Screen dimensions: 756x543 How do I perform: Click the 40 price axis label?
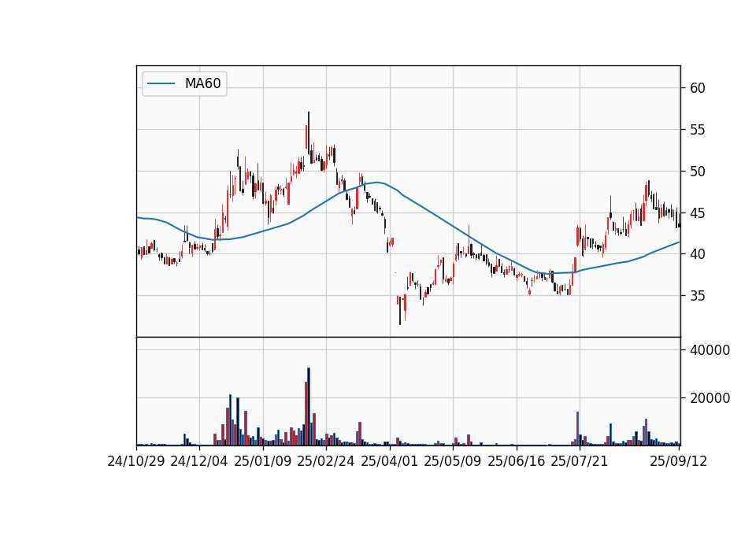point(698,254)
